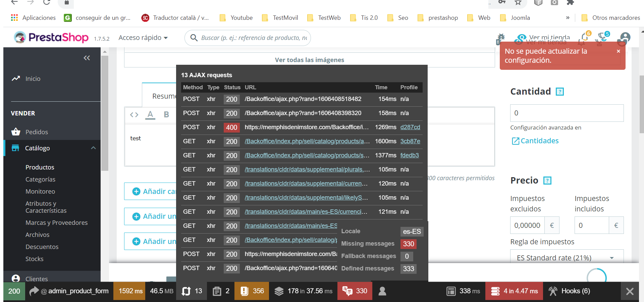Open cache panel showing 178 in 37.56 ms

pos(303,291)
